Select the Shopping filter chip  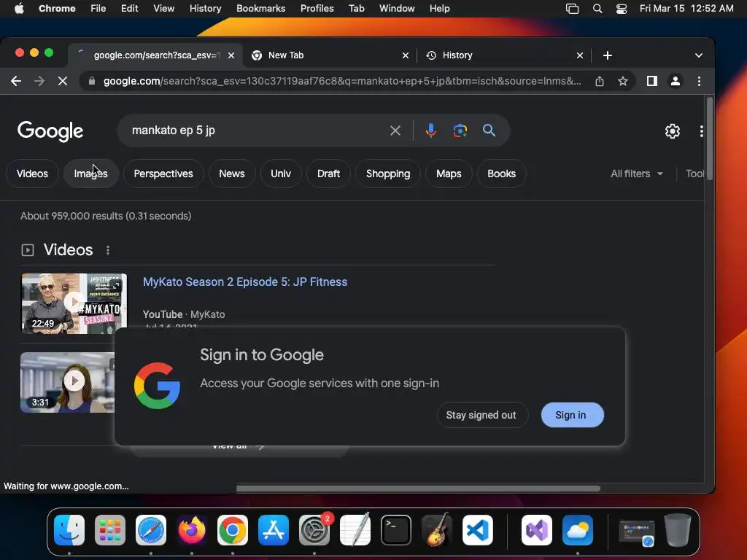tap(388, 174)
